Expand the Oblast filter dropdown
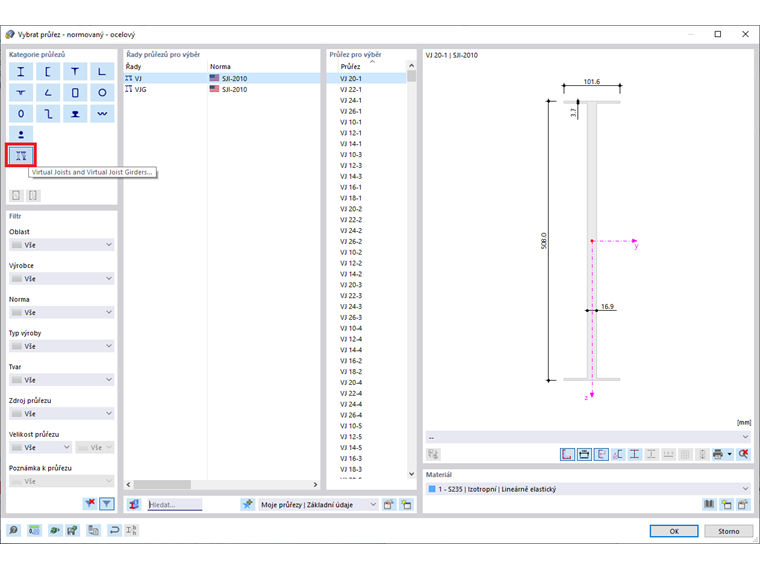This screenshot has width=760, height=570. tap(62, 245)
